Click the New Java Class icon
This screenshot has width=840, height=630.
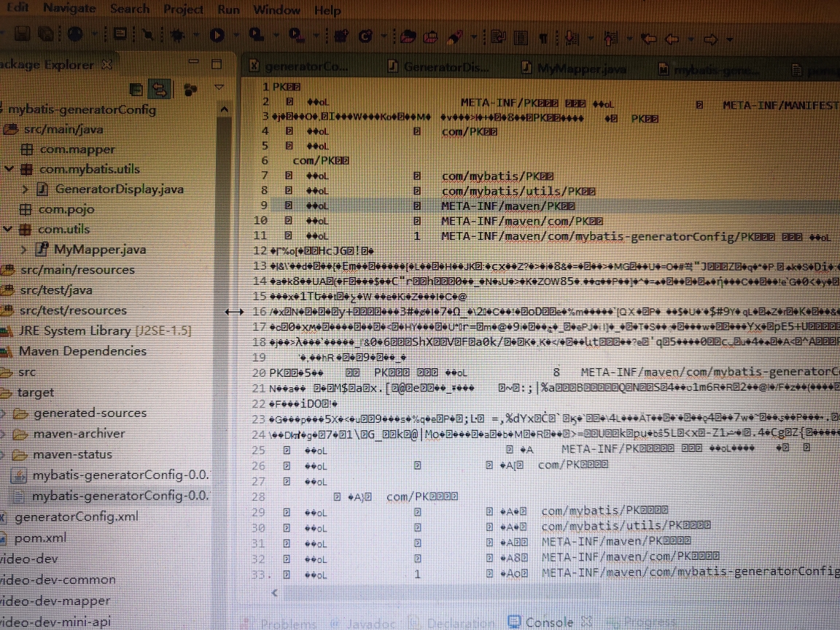pyautogui.click(x=365, y=36)
